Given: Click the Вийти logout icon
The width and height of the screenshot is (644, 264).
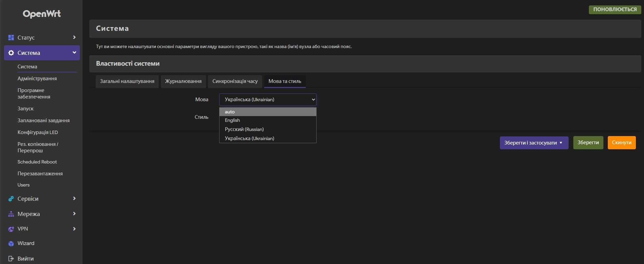Looking at the screenshot, I should (x=11, y=259).
